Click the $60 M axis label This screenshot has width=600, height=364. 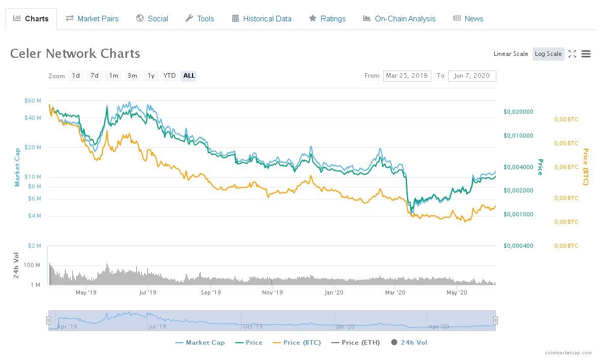[33, 101]
